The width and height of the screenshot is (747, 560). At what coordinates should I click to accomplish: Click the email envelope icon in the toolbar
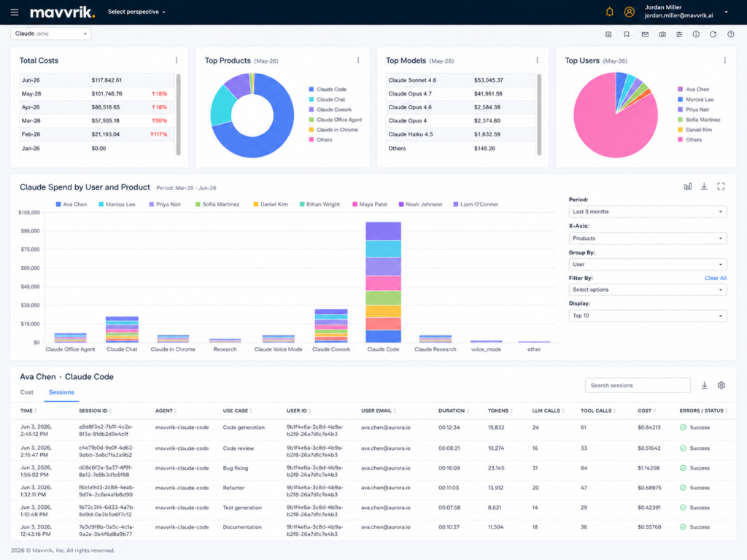tap(645, 34)
